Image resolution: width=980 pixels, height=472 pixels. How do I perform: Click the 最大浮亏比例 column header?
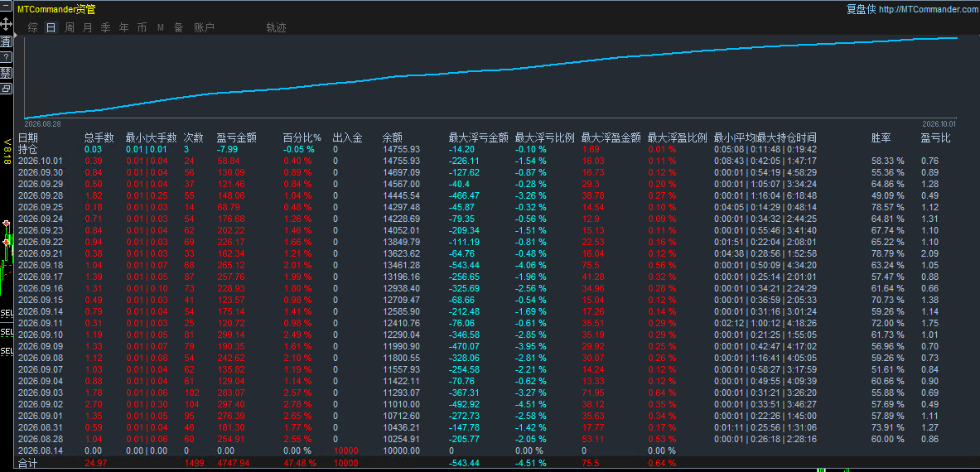point(544,137)
